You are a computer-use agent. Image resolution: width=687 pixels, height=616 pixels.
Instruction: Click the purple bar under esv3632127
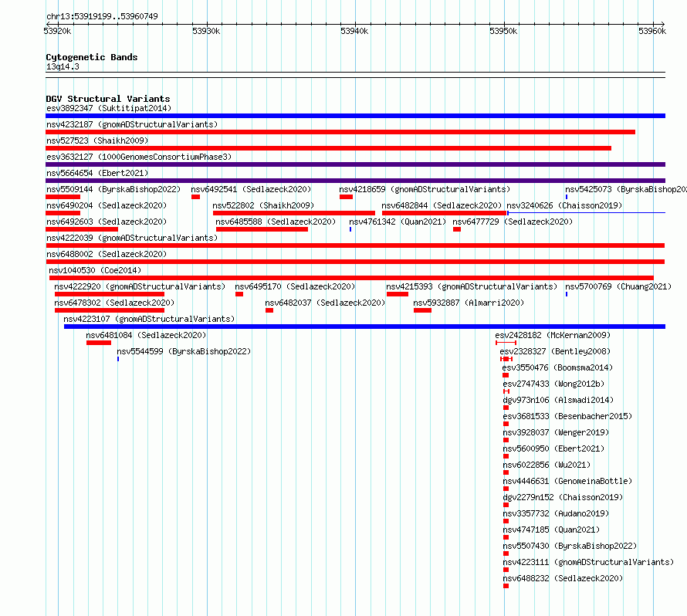tap(355, 164)
